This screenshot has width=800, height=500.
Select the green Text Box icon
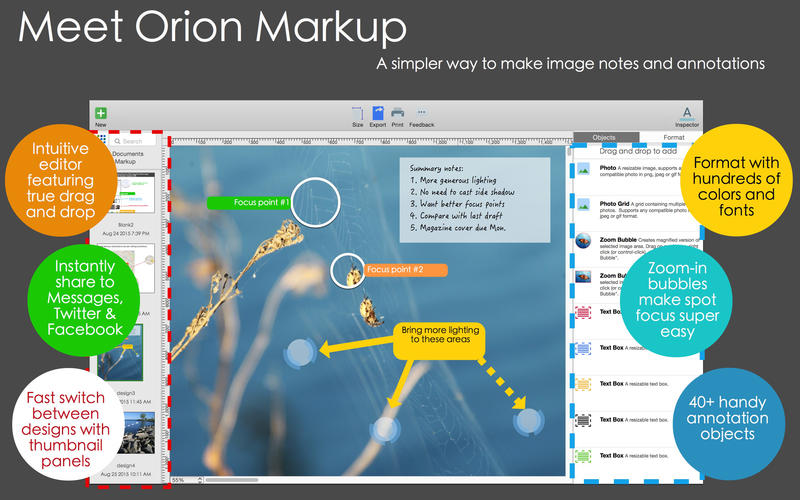[x=583, y=456]
